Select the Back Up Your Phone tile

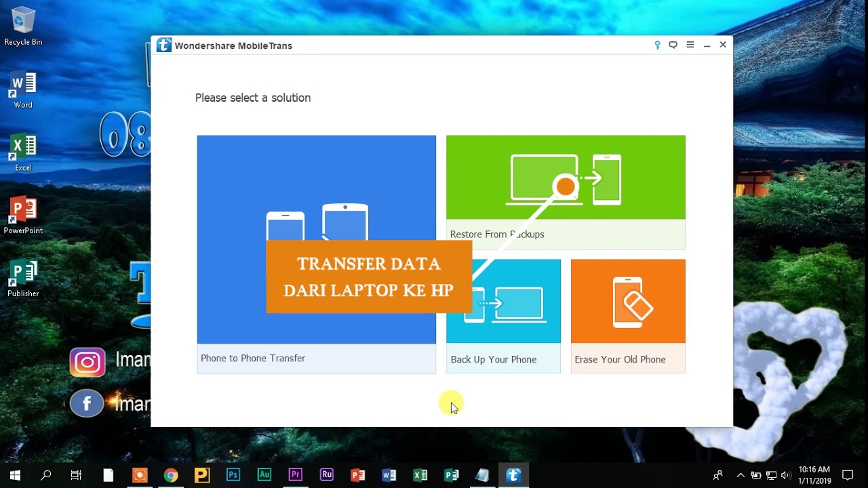[x=503, y=316]
